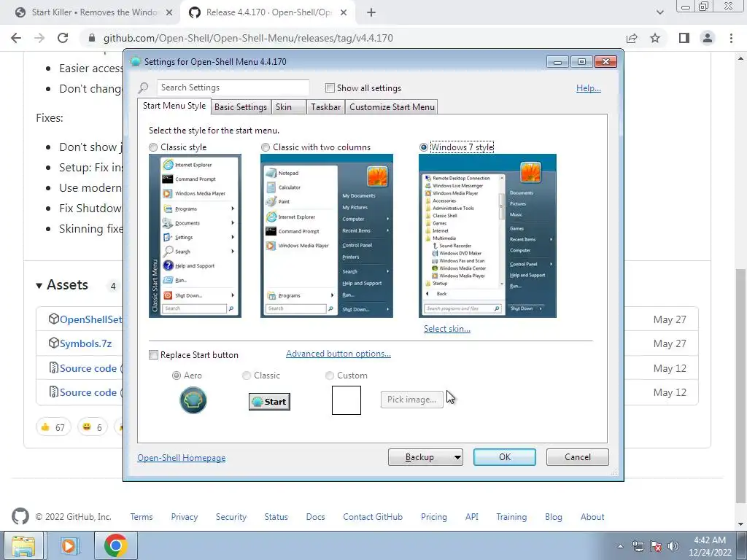Screen dimensions: 747x560
Task: Click the magnifier icon beside Search Settings
Action: pos(144,87)
